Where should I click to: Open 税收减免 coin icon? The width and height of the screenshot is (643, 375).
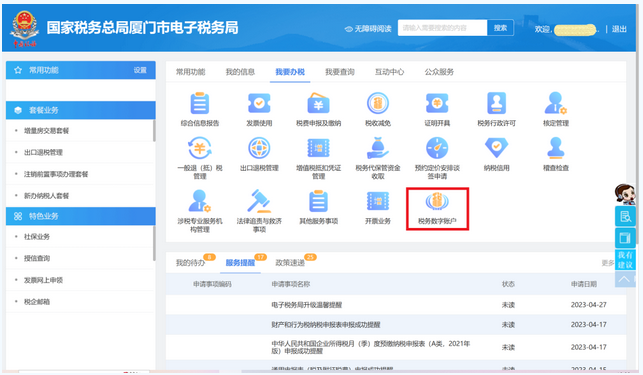(x=378, y=103)
